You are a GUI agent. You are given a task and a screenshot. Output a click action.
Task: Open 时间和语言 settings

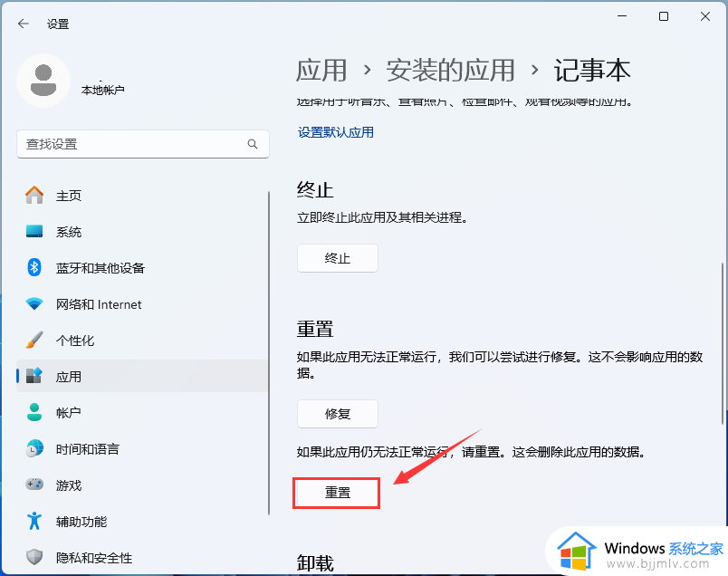click(142, 448)
